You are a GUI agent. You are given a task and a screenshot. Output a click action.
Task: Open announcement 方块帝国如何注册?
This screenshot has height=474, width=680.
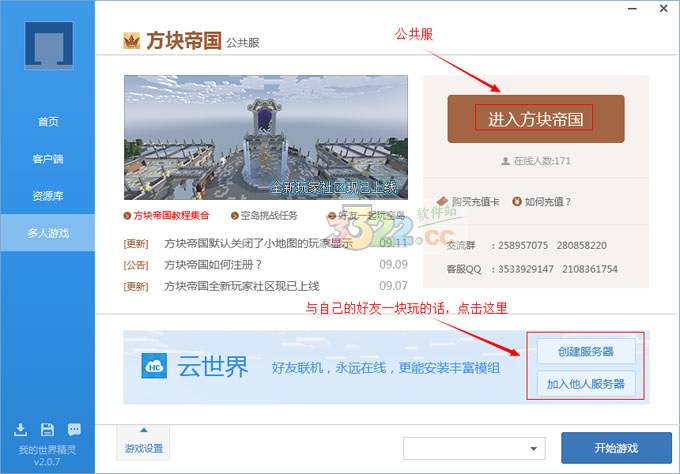(213, 265)
